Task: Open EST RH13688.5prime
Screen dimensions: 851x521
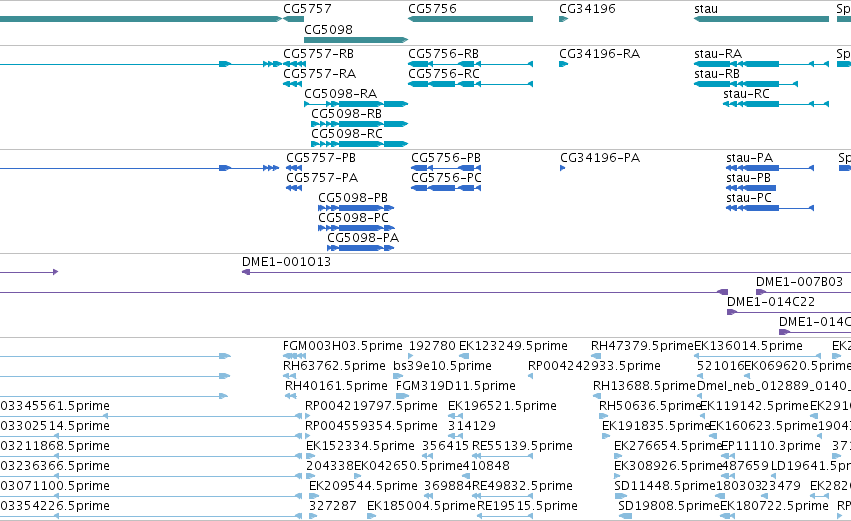Action: (x=644, y=386)
